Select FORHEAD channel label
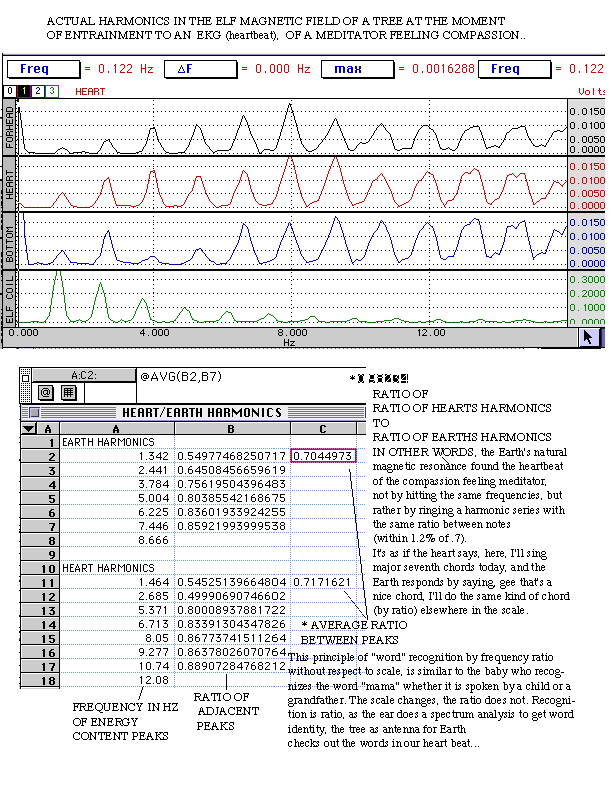This screenshot has width=610, height=786. 10,127
